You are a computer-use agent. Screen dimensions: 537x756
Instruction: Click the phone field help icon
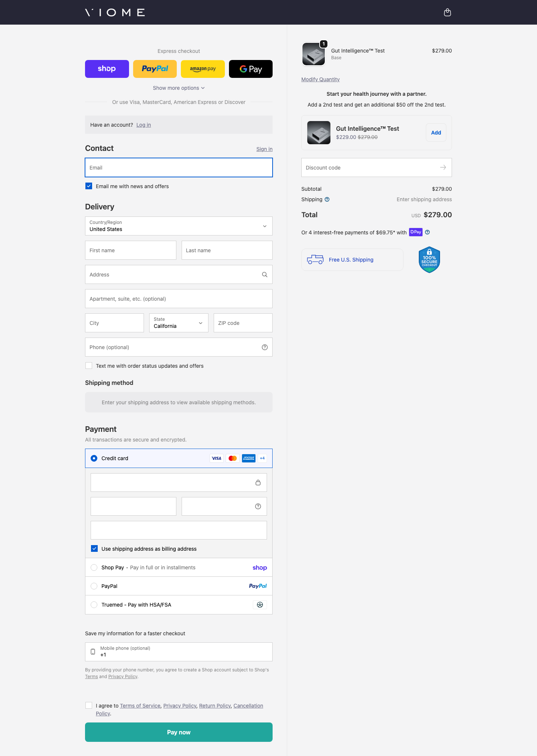[265, 347]
